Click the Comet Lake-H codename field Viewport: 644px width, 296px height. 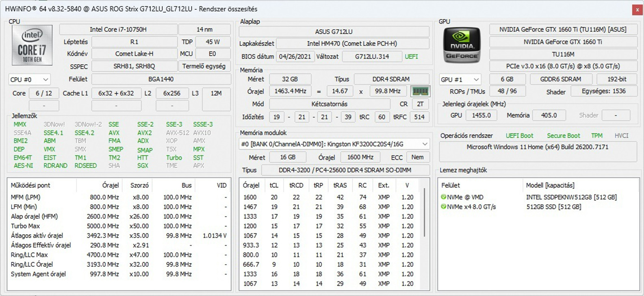tap(134, 54)
